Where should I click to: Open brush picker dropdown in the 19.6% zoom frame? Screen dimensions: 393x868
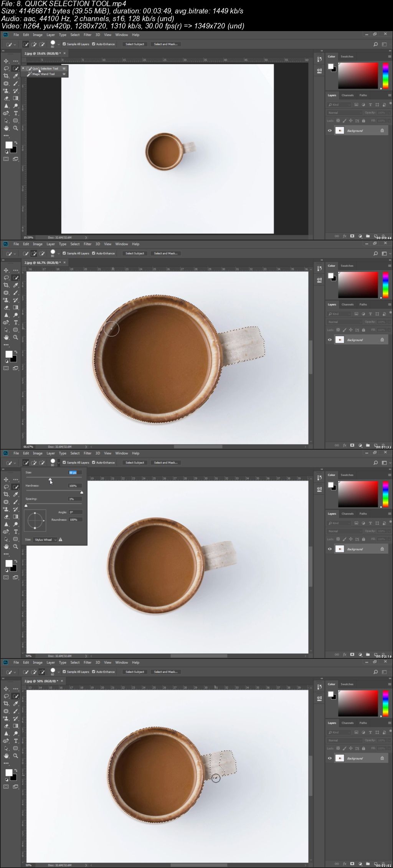point(59,44)
